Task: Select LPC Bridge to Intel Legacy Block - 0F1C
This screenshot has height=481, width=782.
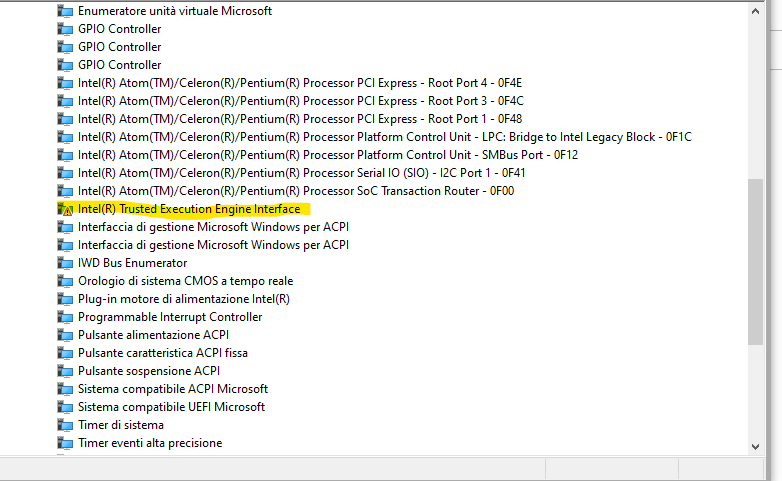Action: [384, 137]
